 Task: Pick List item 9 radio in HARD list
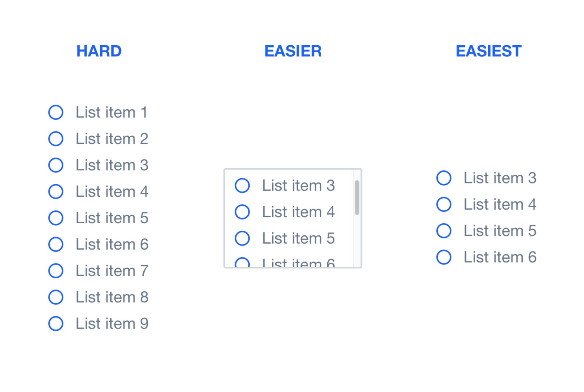pyautogui.click(x=56, y=324)
